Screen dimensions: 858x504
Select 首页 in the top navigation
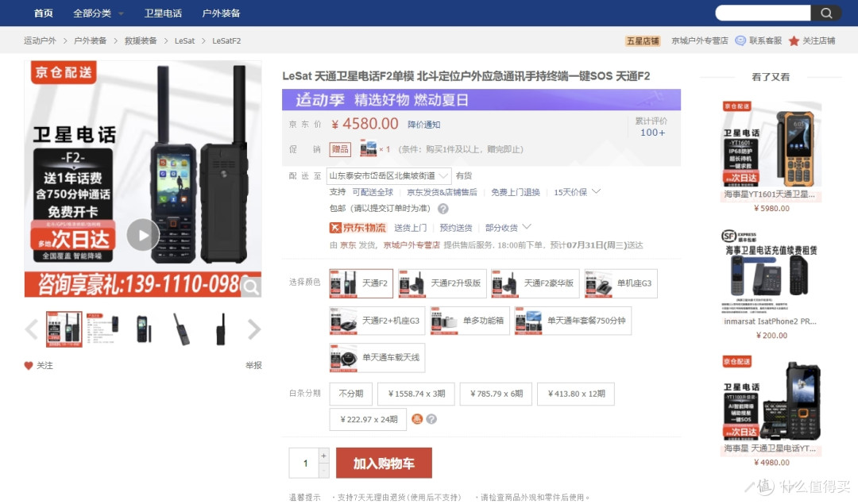tap(43, 13)
